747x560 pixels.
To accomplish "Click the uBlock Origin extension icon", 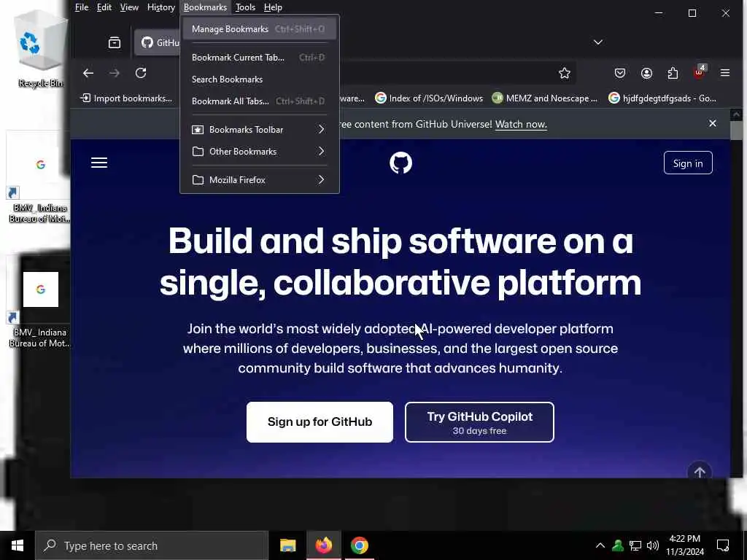I will pyautogui.click(x=699, y=72).
